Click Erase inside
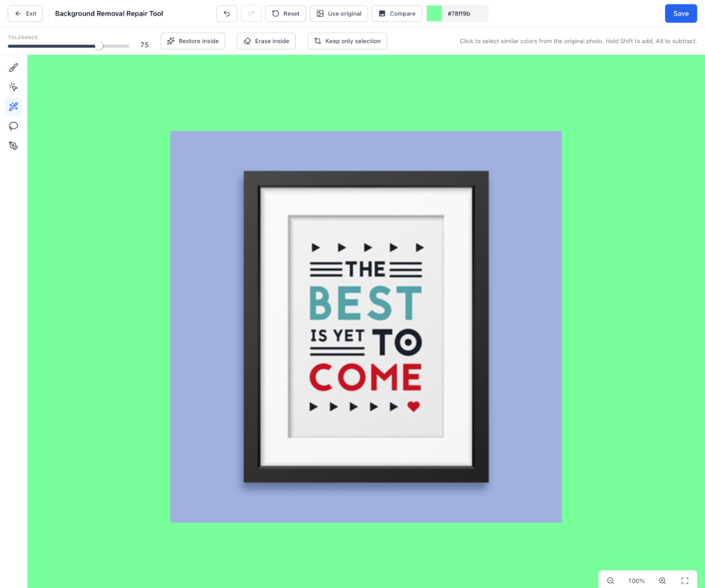 coord(266,41)
